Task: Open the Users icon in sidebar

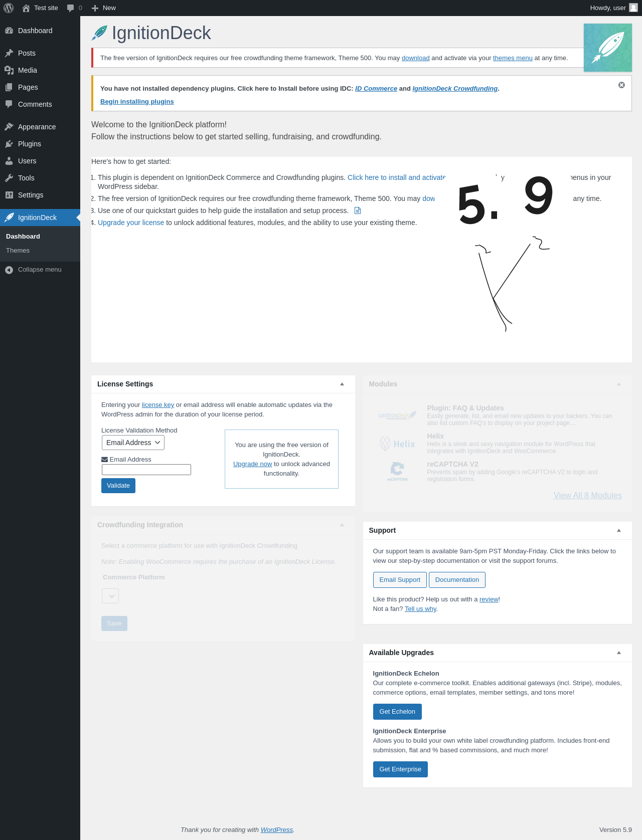Action: [x=9, y=161]
